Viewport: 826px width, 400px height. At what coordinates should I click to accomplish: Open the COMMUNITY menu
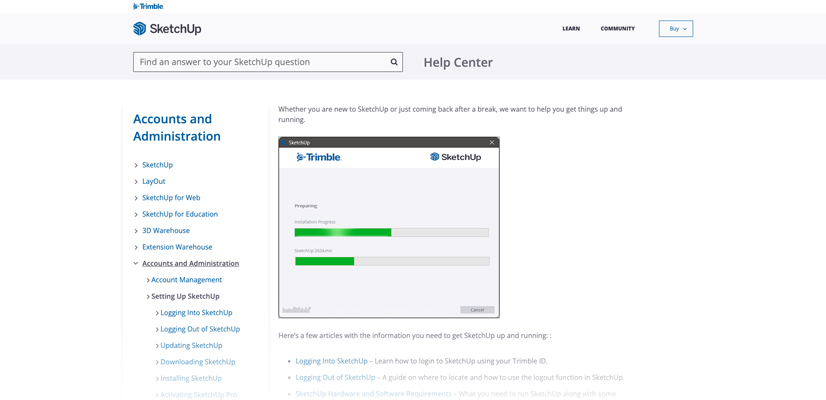coord(617,28)
